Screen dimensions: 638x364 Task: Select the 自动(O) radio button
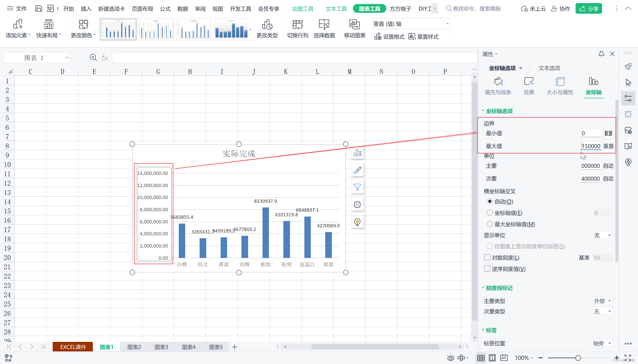[489, 201]
